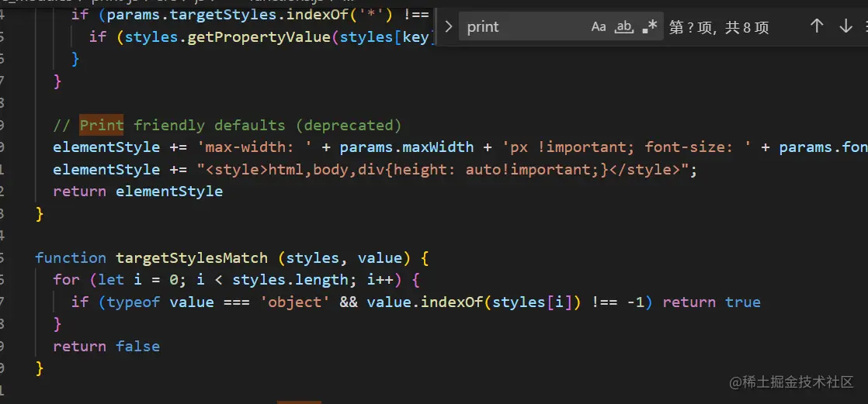Image resolution: width=868 pixels, height=404 pixels.
Task: Click "styles.getPropertyValue" call
Action: pyautogui.click(x=227, y=37)
